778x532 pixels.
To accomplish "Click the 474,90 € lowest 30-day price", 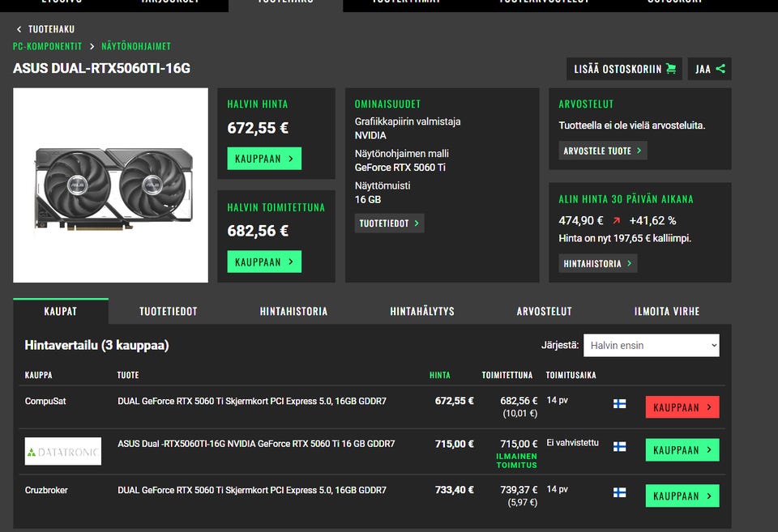I will click(x=581, y=220).
